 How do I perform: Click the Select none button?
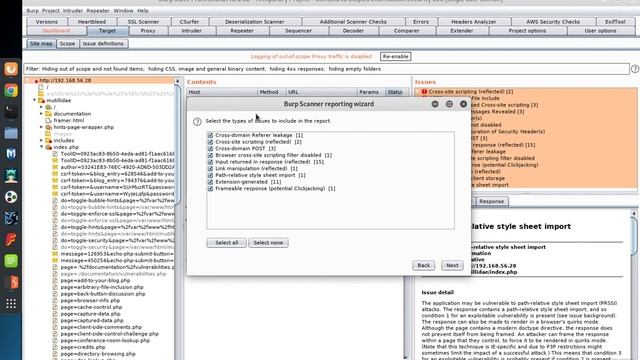click(268, 243)
